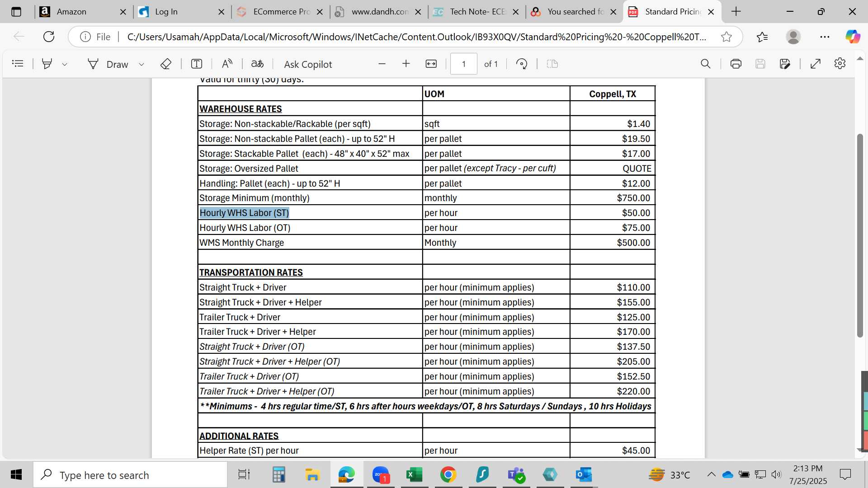Click the Coppell, TX column header
This screenshot has width=868, height=488.
613,94
